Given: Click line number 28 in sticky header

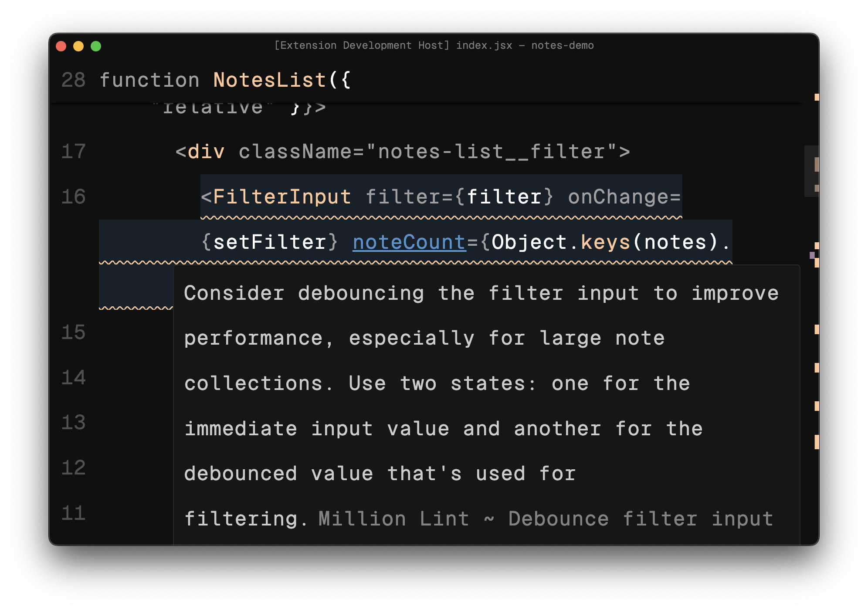Looking at the screenshot, I should [x=73, y=80].
